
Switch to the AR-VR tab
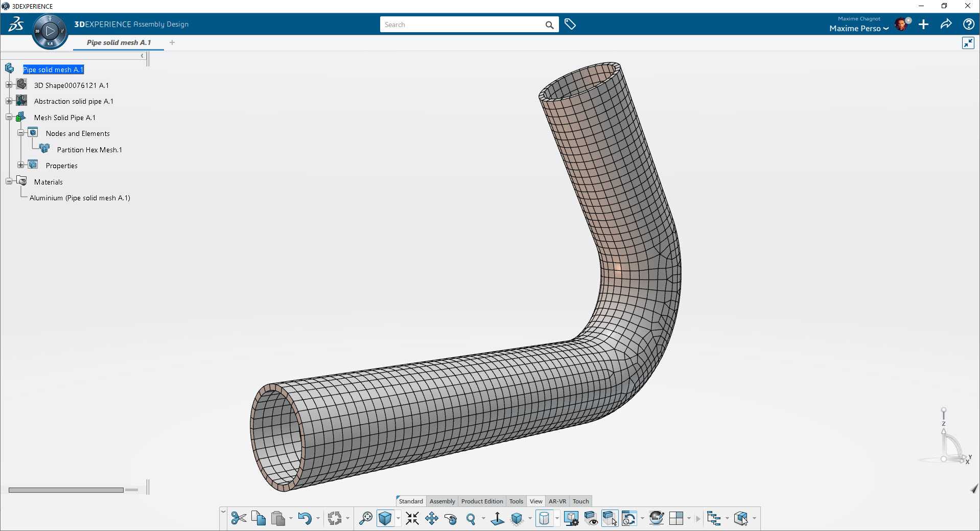pyautogui.click(x=557, y=501)
